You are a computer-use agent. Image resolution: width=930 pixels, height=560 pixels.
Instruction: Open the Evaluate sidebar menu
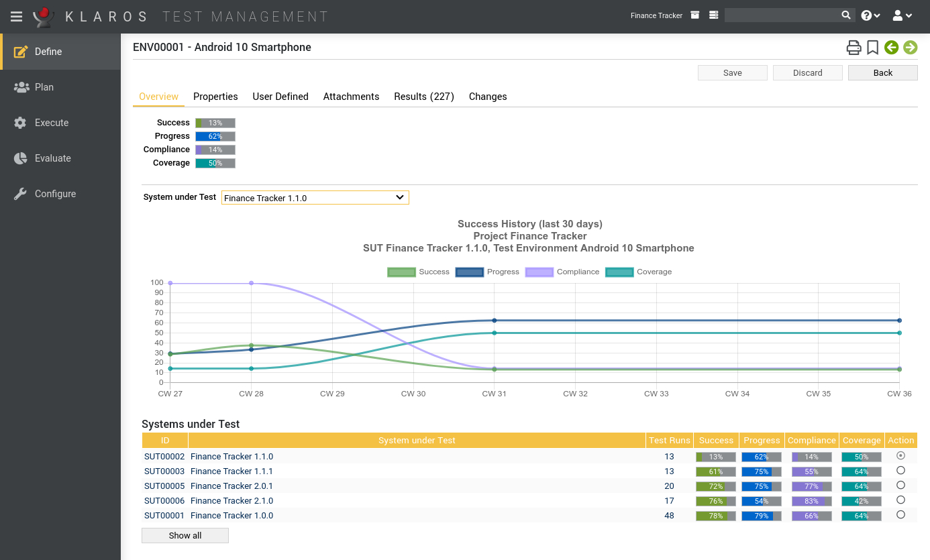52,158
